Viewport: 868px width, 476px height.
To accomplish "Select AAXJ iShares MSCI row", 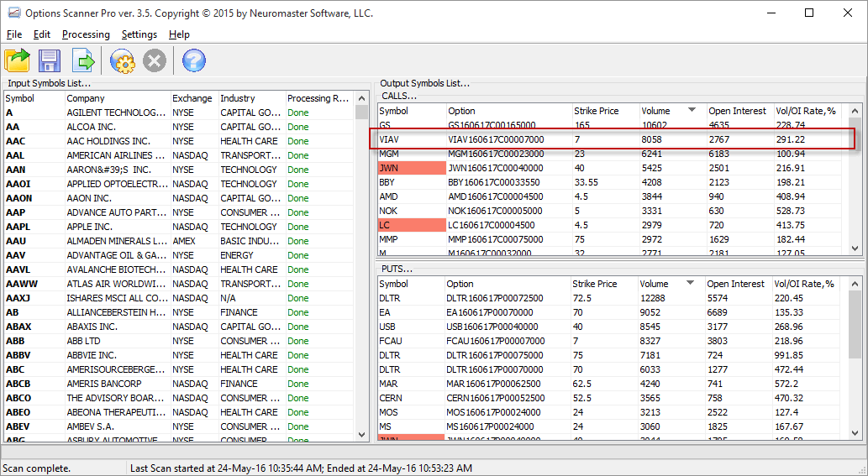I will point(179,298).
